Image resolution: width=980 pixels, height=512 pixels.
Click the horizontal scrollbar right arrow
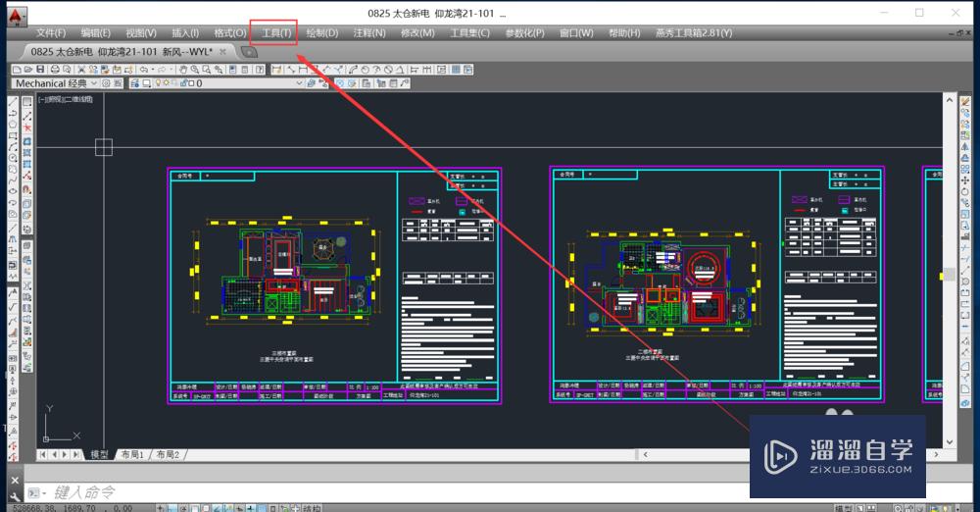pyautogui.click(x=936, y=454)
